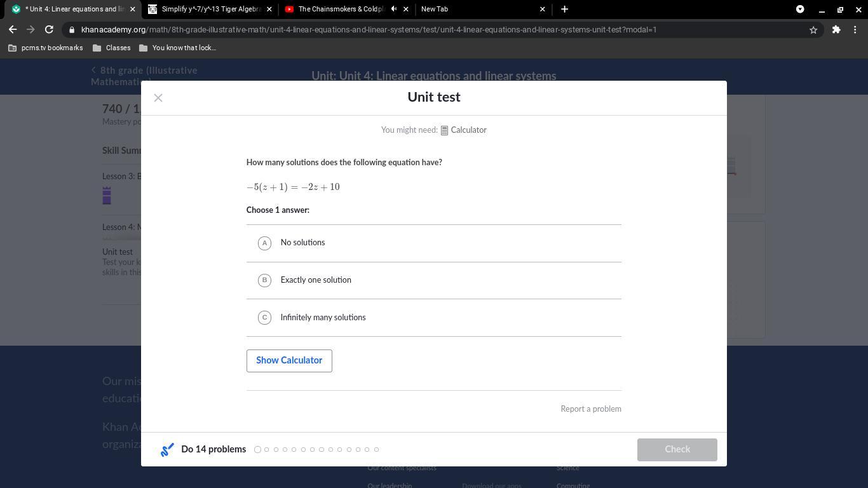Focus the address bar URL

pyautogui.click(x=369, y=30)
